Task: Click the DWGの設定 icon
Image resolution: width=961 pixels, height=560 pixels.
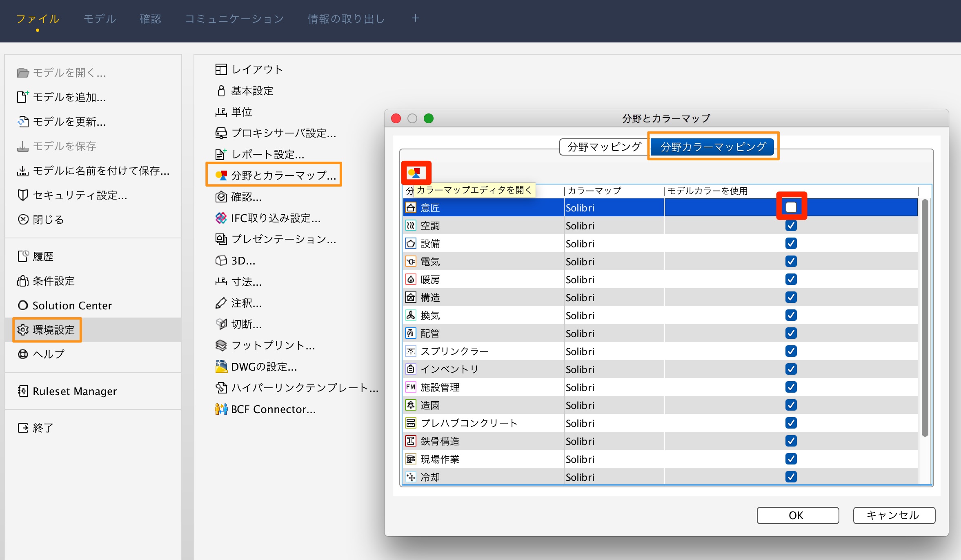Action: click(x=221, y=367)
